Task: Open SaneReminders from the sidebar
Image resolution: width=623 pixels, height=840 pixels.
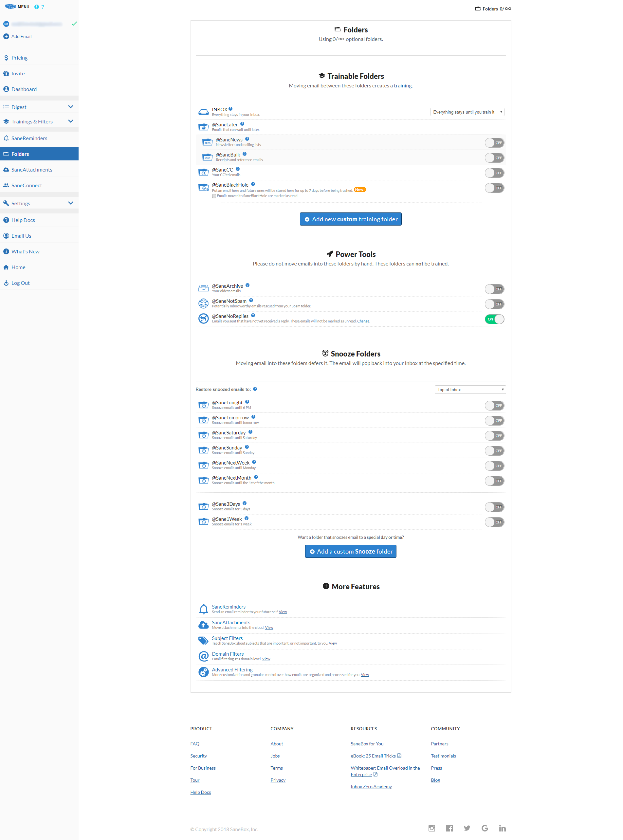Action: (x=29, y=138)
